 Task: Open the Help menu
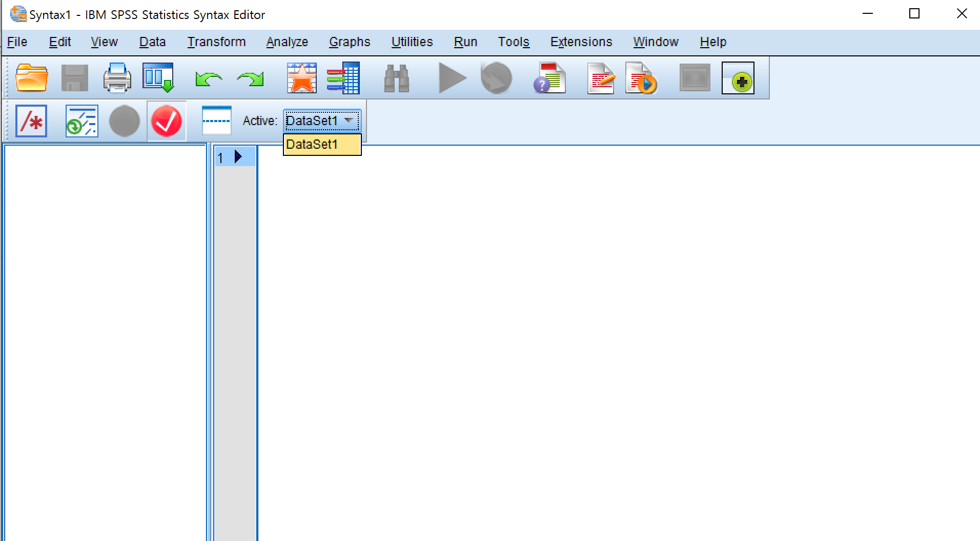pyautogui.click(x=713, y=42)
